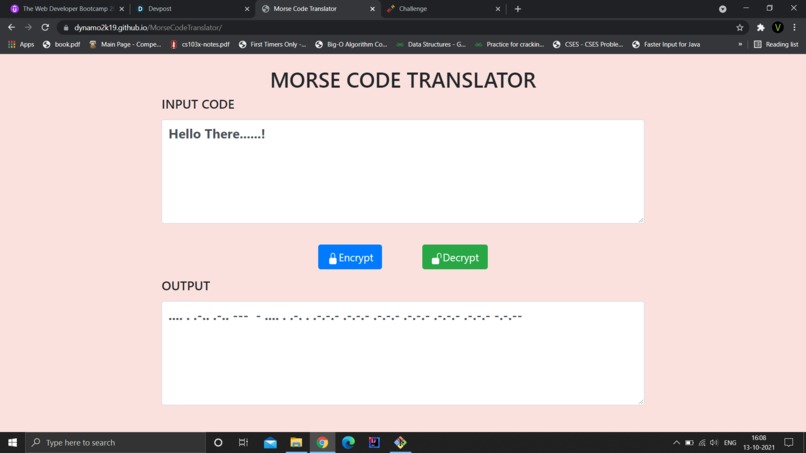Viewport: 806px width, 453px height.
Task: Reload the current page
Action: [45, 27]
